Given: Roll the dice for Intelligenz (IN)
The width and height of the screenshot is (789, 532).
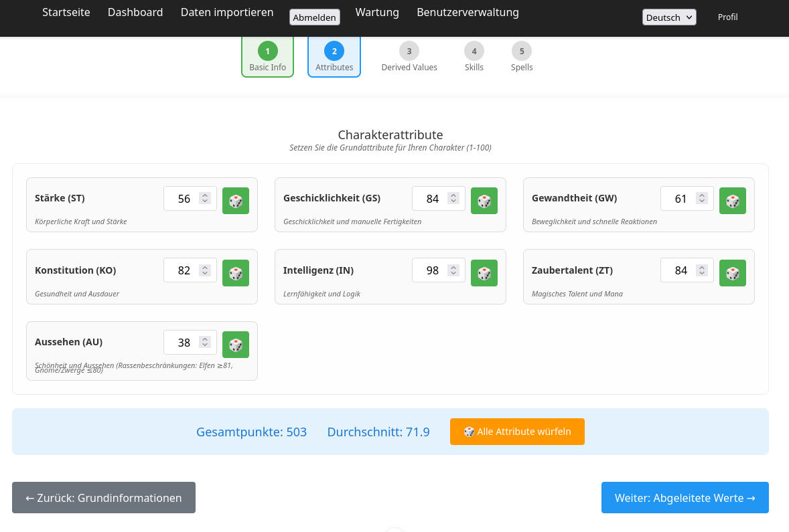Looking at the screenshot, I should pyautogui.click(x=484, y=273).
